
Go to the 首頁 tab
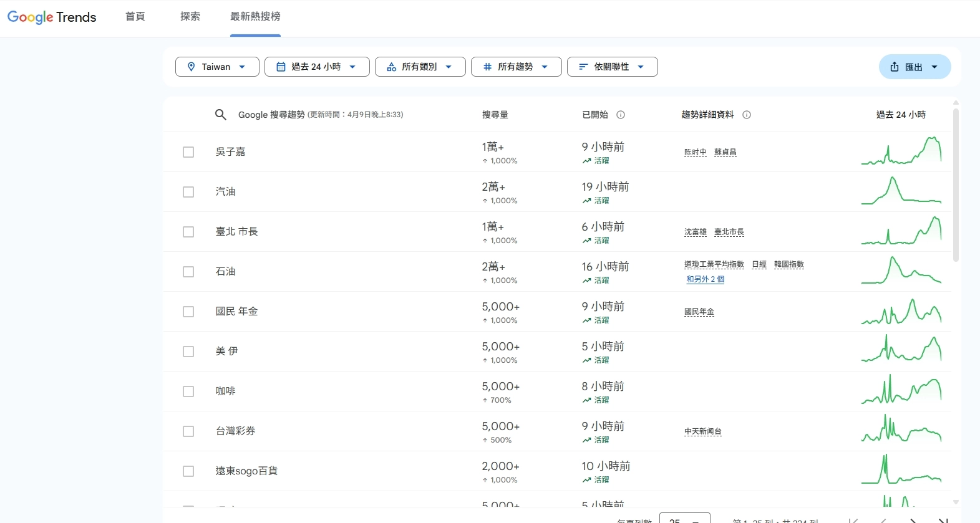click(x=135, y=16)
